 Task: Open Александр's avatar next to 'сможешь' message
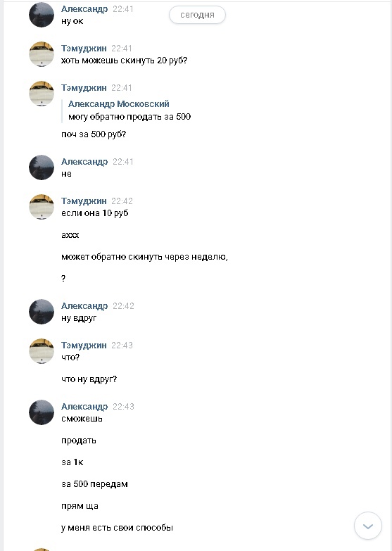42,412
